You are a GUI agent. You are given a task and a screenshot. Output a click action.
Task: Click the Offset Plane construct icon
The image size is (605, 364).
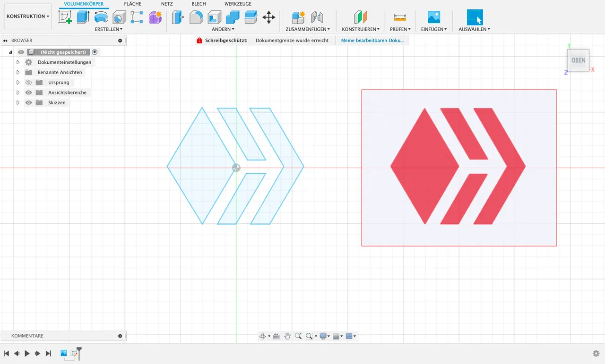coord(361,17)
